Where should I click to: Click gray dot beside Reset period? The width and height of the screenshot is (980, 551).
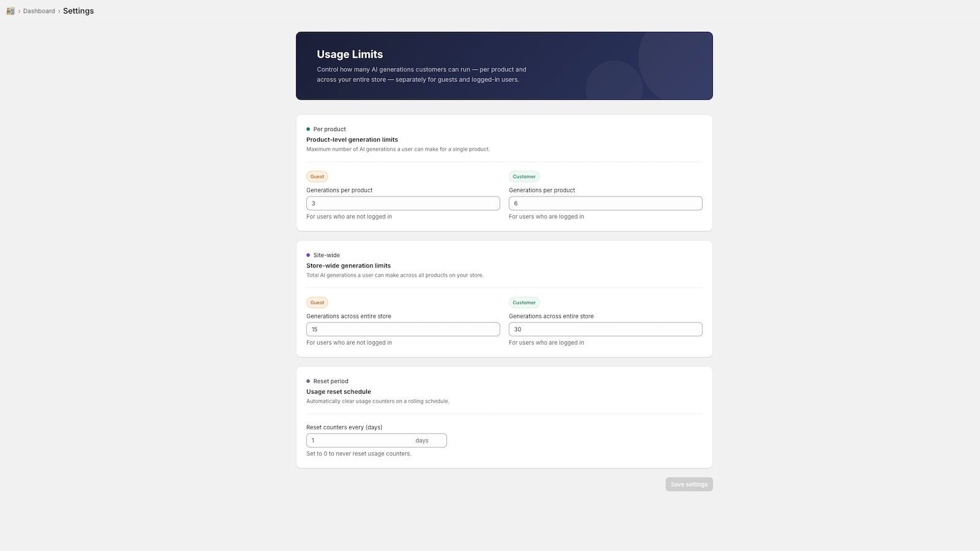pyautogui.click(x=308, y=381)
